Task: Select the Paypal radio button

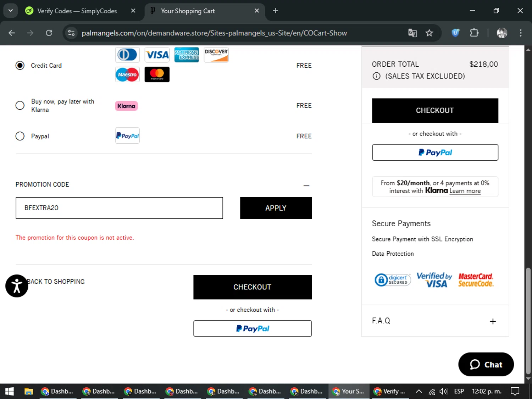Action: [x=20, y=136]
